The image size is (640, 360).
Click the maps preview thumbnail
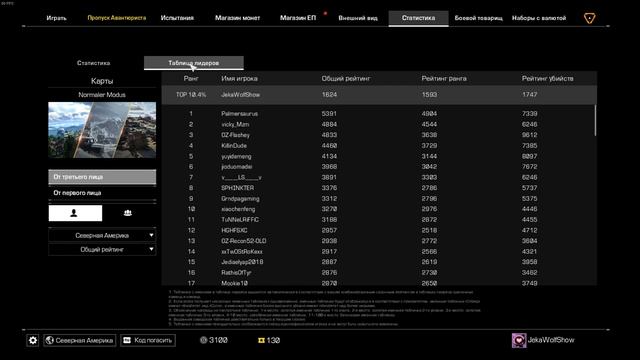[x=102, y=130]
